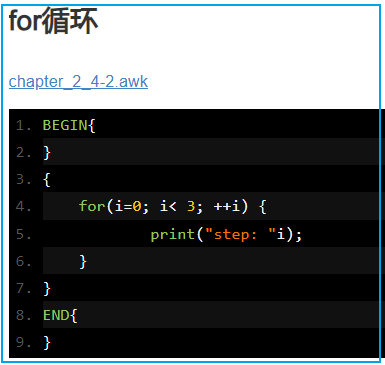Click the opening brace on line 3
385x365 pixels.
(47, 180)
